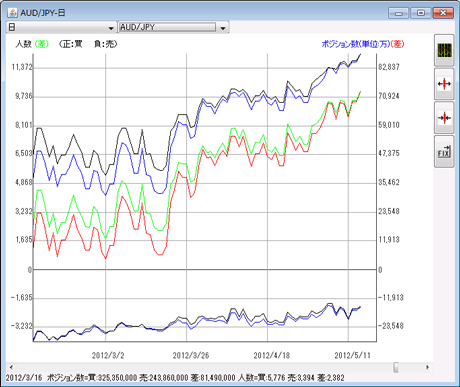Minimize the AUD/JPY chart window
The width and height of the screenshot is (460, 387).
click(398, 13)
